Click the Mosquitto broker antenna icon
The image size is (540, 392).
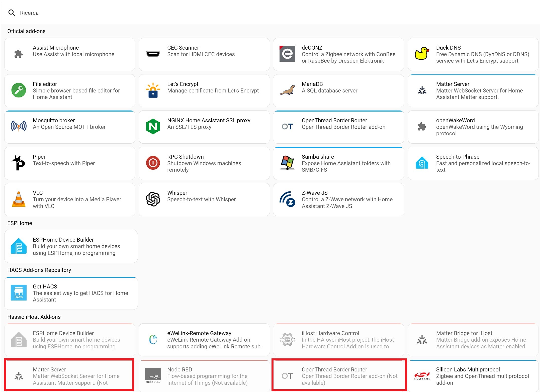click(19, 126)
